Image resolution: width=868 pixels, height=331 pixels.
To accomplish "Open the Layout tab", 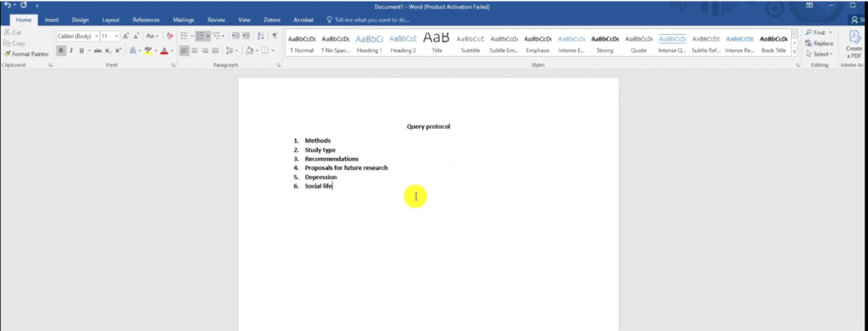I will [111, 20].
